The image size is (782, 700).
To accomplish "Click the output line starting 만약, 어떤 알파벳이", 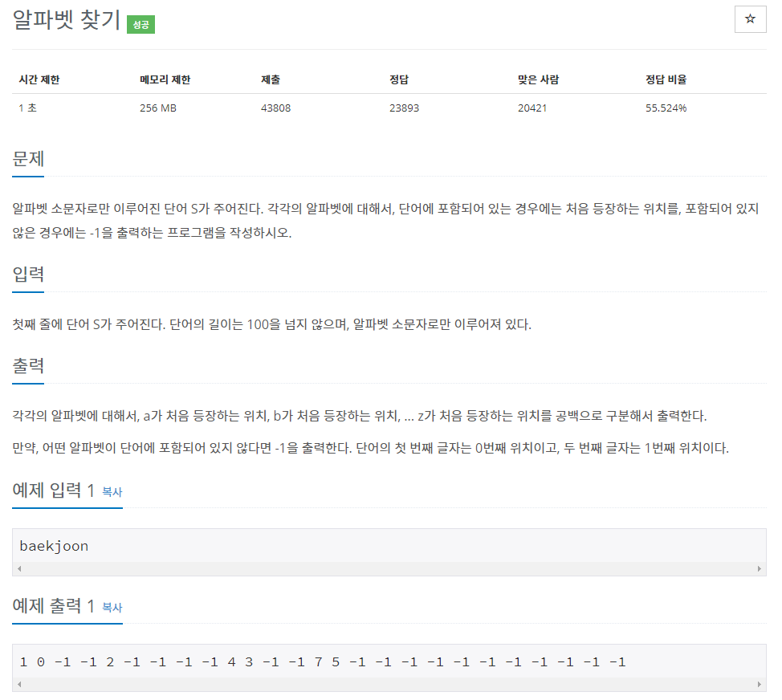I will (x=371, y=448).
